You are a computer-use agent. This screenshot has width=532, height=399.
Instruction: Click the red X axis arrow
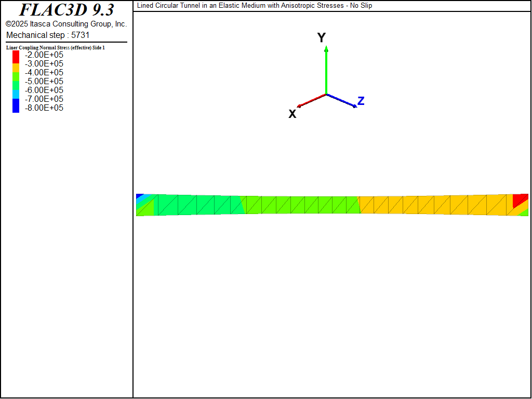tap(312, 100)
